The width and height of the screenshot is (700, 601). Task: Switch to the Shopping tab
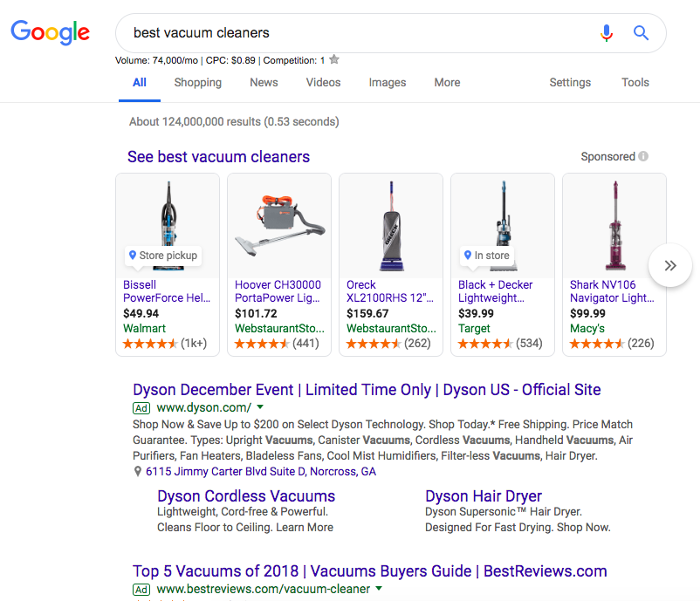[198, 83]
